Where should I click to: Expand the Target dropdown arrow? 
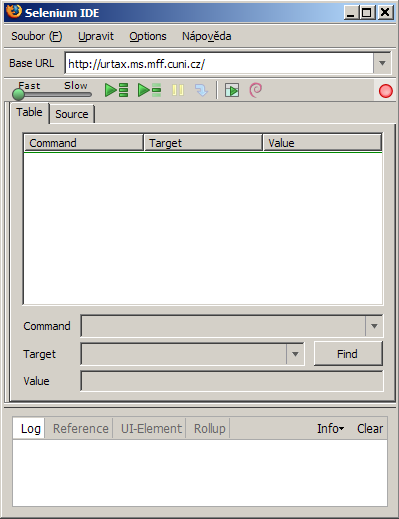(295, 354)
